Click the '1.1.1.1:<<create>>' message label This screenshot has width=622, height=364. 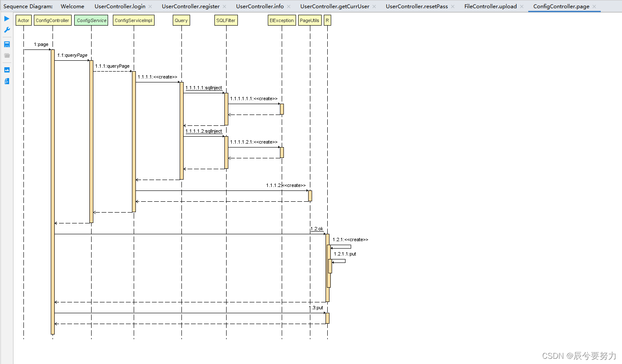tap(158, 77)
